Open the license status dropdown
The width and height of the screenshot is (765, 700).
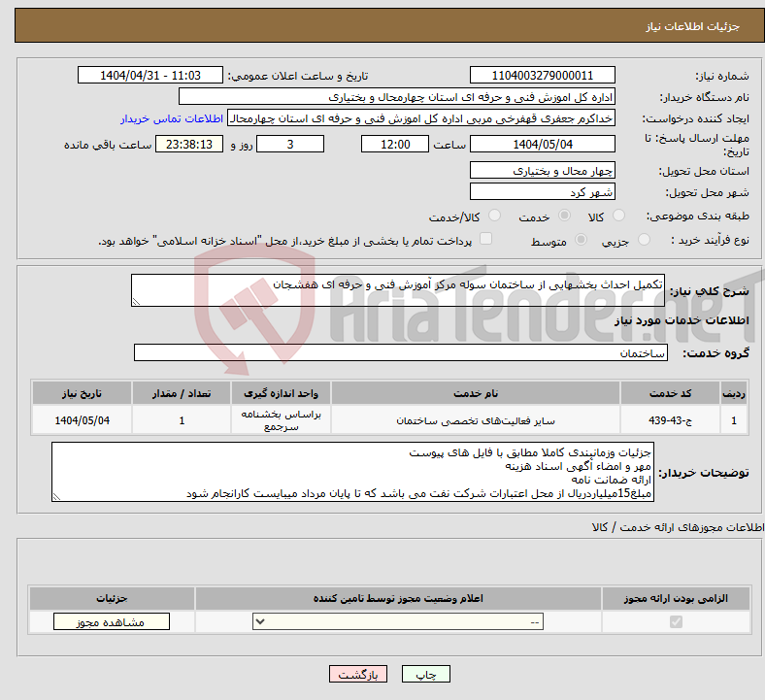(398, 622)
